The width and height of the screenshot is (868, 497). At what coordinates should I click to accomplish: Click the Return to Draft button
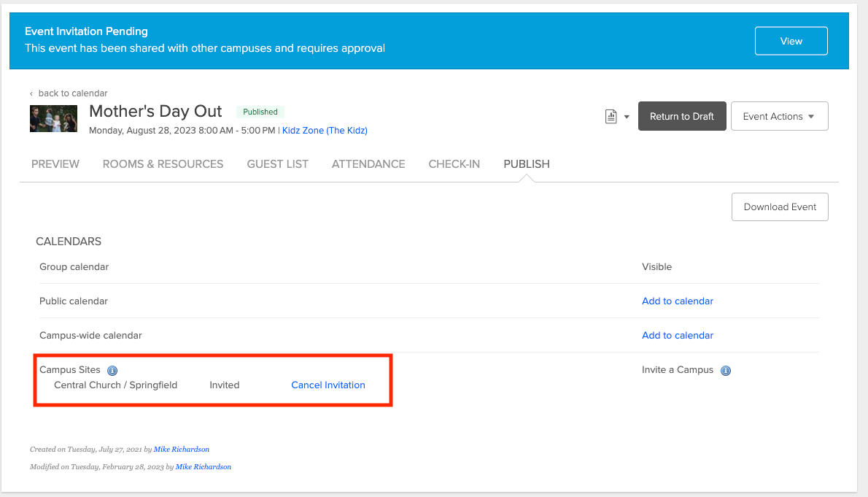coord(682,116)
